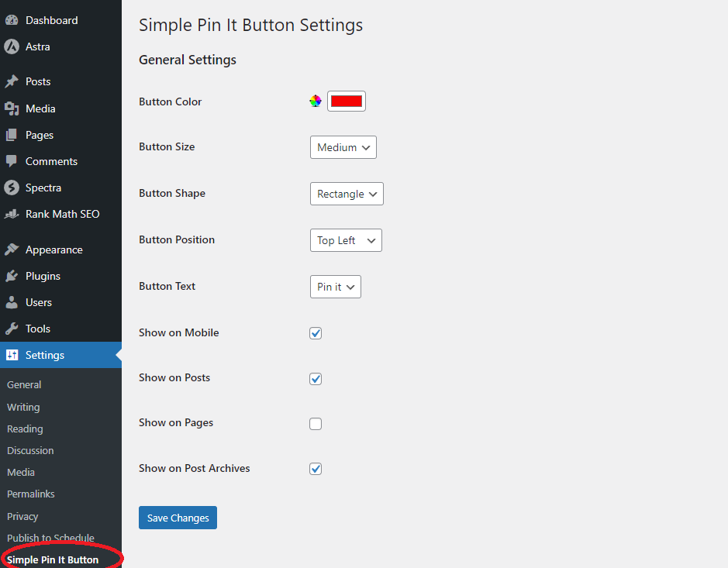Click the rainbow color wheel icon
The width and height of the screenshot is (728, 568).
(316, 102)
